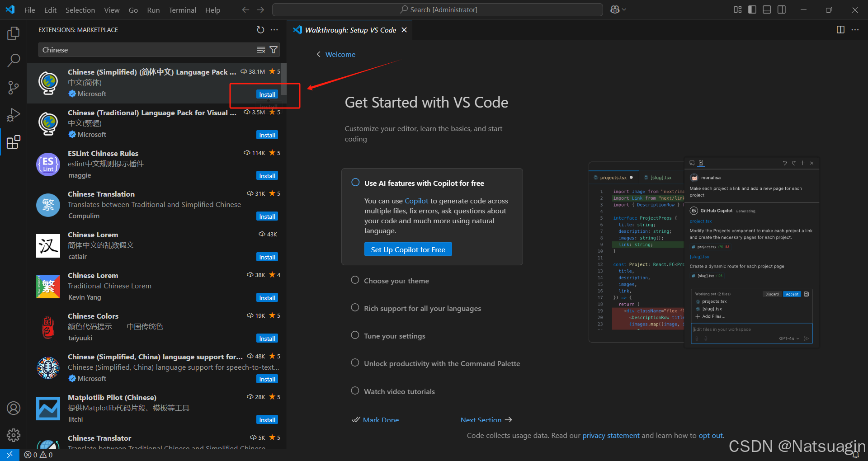Image resolution: width=868 pixels, height=461 pixels.
Task: Open the Help menu
Action: point(212,10)
